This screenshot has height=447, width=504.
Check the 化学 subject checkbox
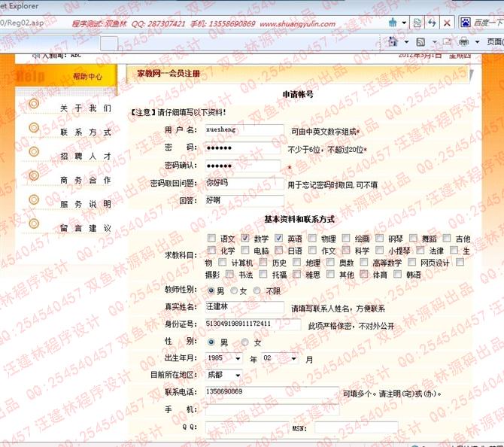[x=211, y=250]
